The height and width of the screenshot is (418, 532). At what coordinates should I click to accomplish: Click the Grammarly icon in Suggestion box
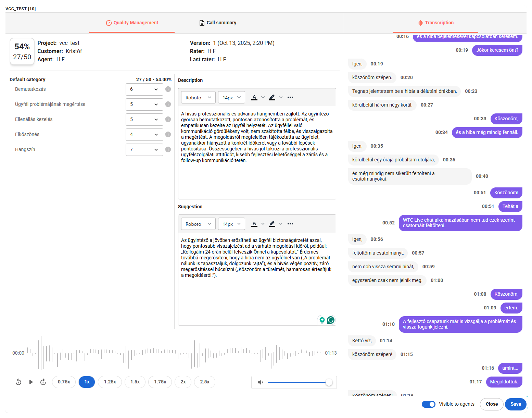[331, 320]
